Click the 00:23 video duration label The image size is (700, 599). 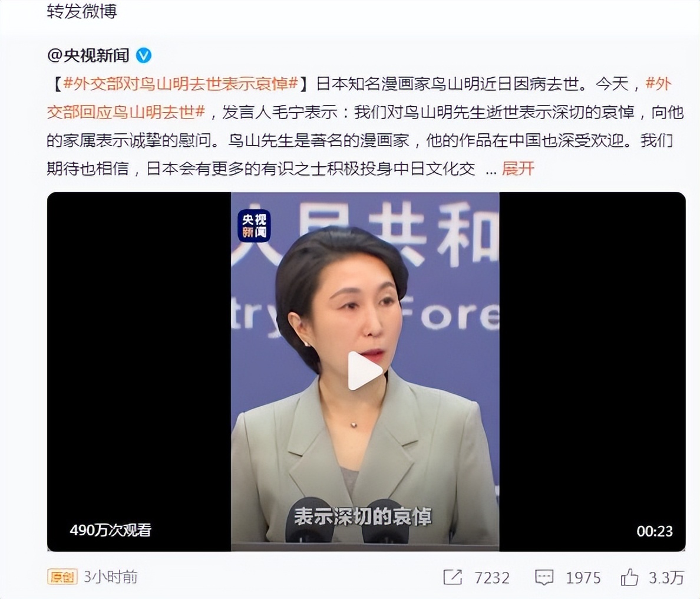tap(655, 531)
